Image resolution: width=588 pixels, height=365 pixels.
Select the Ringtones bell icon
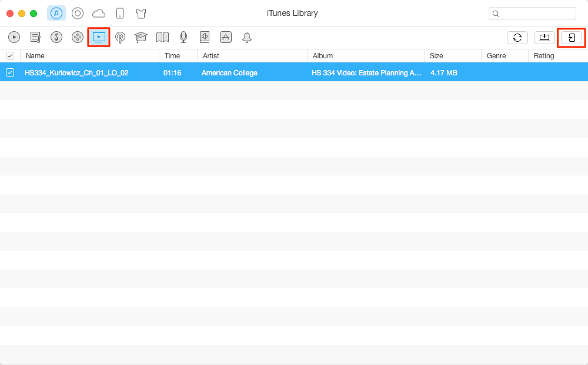click(x=247, y=37)
